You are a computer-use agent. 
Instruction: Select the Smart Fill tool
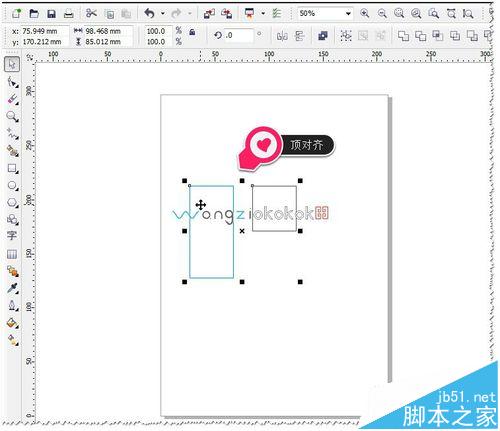13,151
